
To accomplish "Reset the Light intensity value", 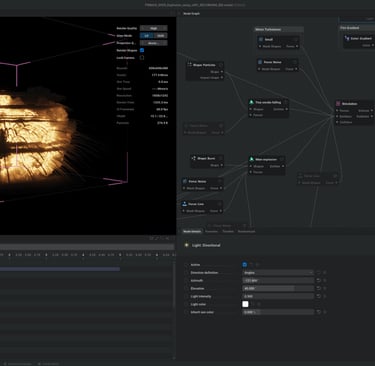I will point(319,296).
